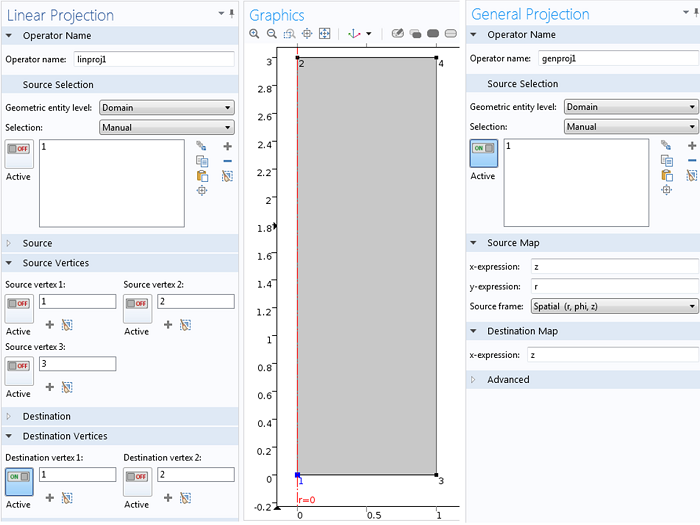The width and height of the screenshot is (700, 525).
Task: Expand the Destination section in Linear Projection
Action: pos(46,416)
